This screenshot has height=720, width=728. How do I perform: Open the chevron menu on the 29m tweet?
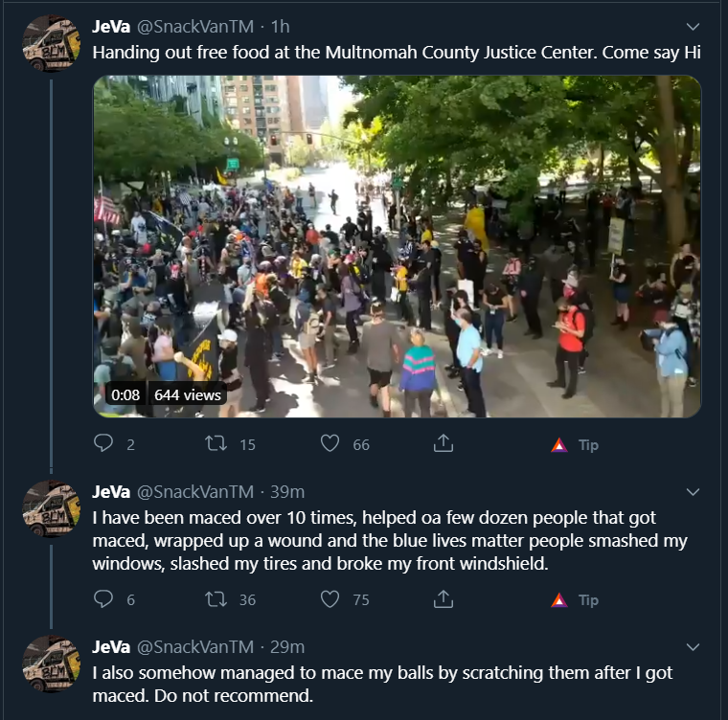693,647
